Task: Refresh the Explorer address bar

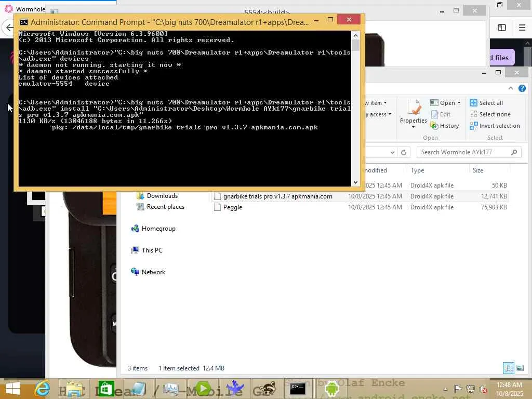Action: pyautogui.click(x=404, y=152)
